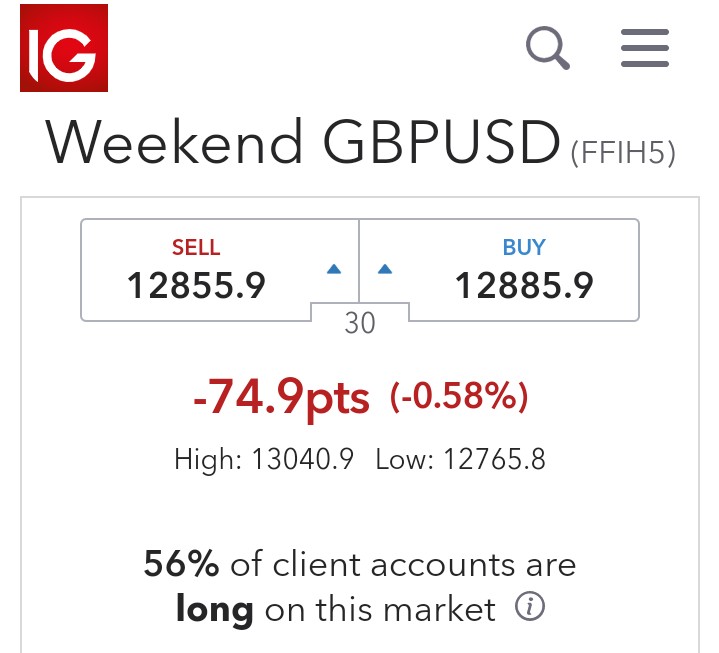Click the FFIH5 market code
719x653 pixels.
click(623, 153)
